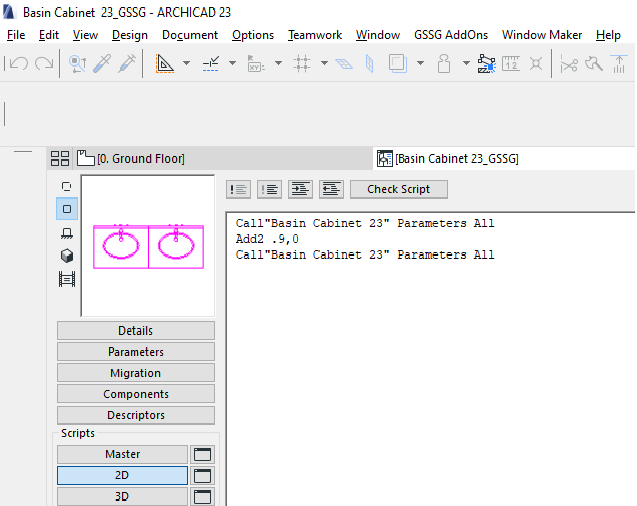Click the Editing Plane Display icon

point(344,64)
